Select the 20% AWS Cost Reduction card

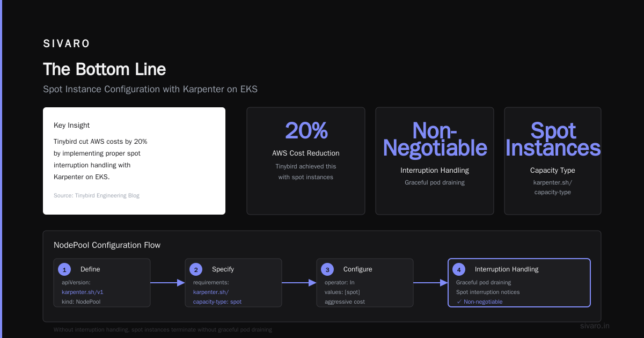[306, 161]
